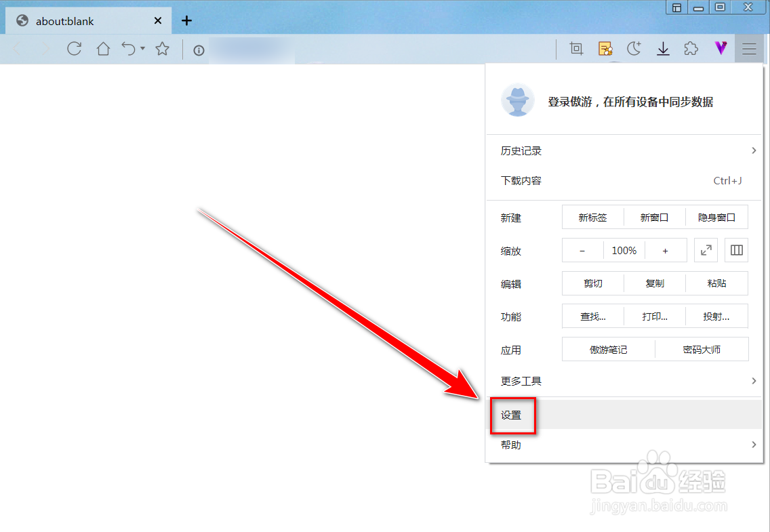
Task: Launch 密码大师 from the menu
Action: click(x=702, y=349)
